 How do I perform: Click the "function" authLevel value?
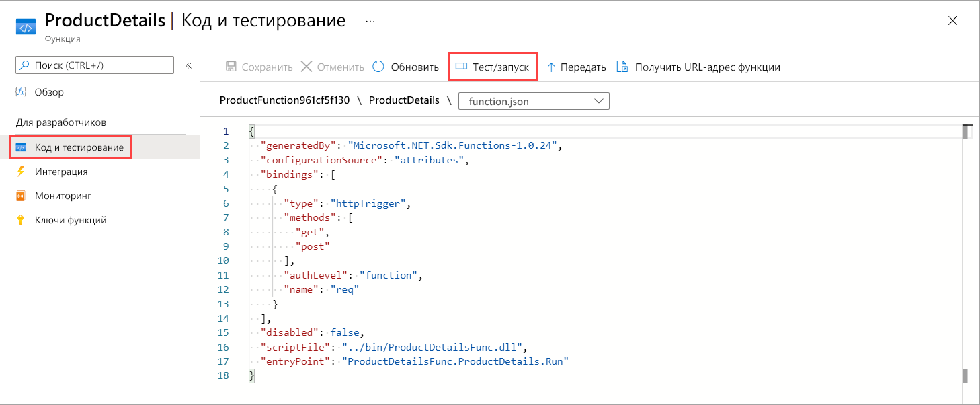click(390, 275)
